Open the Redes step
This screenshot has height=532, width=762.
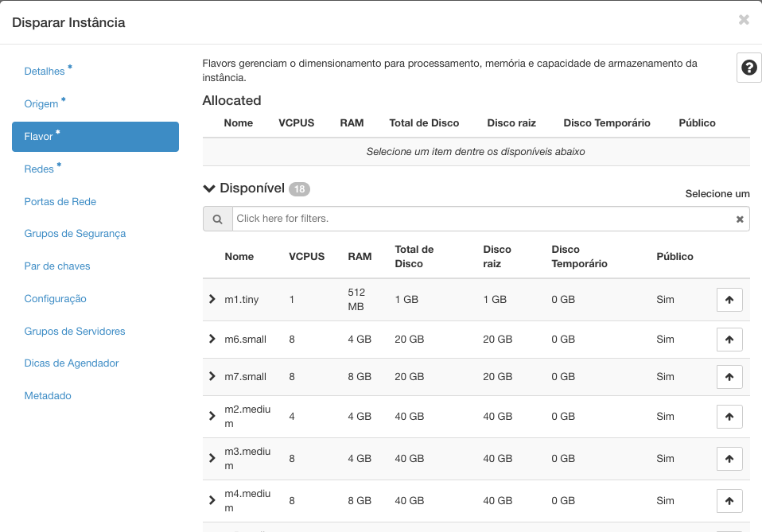click(39, 169)
